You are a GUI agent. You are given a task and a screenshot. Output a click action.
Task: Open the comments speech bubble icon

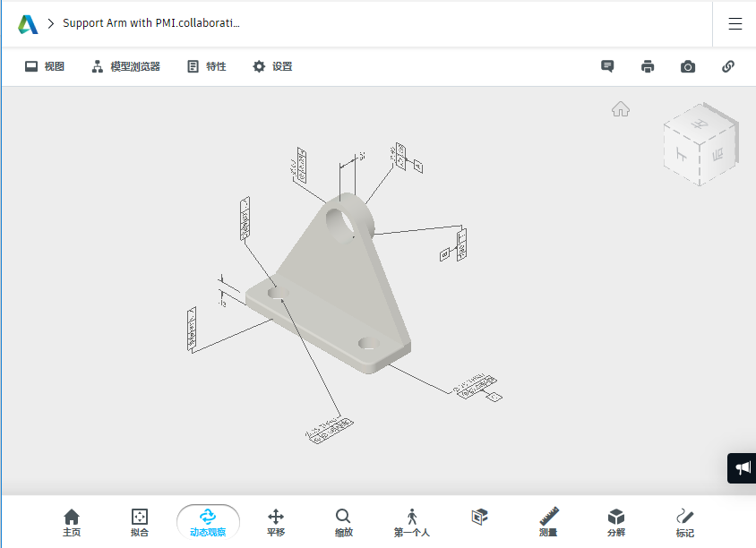(607, 66)
